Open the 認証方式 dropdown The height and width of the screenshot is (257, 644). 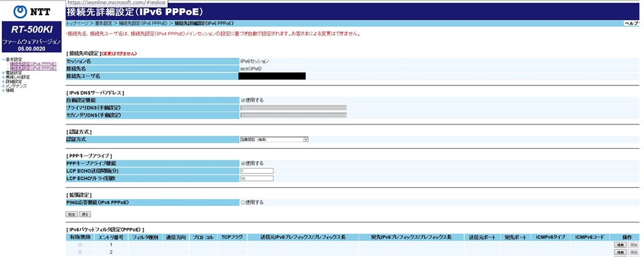coord(274,139)
